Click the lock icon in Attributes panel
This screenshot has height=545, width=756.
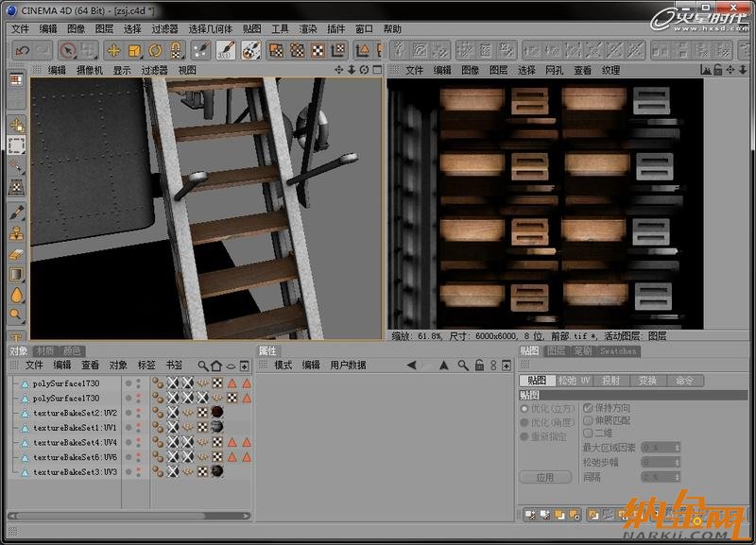click(x=479, y=366)
